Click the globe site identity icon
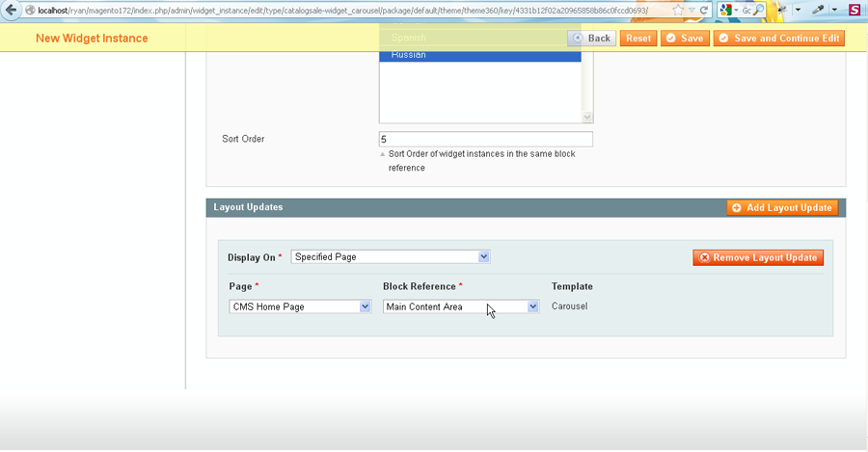This screenshot has width=868, height=452. (x=29, y=10)
